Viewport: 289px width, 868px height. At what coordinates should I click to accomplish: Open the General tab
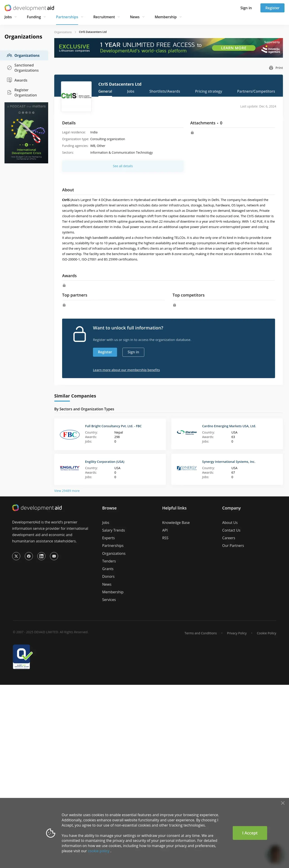click(x=105, y=91)
